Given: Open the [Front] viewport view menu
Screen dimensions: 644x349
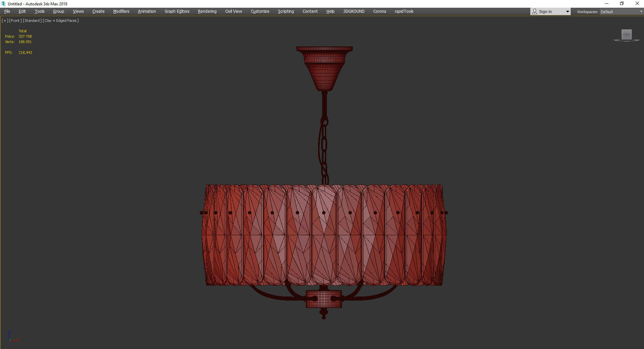Looking at the screenshot, I should click(x=15, y=21).
